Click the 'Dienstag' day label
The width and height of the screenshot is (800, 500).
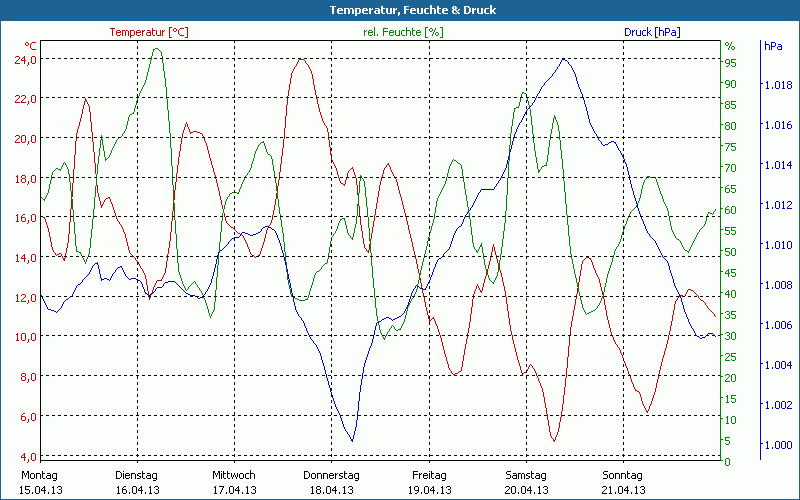coord(137,475)
